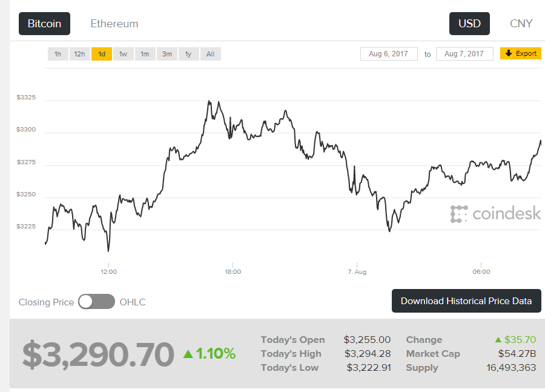The image size is (545, 392).
Task: Open the Ethereum price tab
Action: [x=114, y=24]
